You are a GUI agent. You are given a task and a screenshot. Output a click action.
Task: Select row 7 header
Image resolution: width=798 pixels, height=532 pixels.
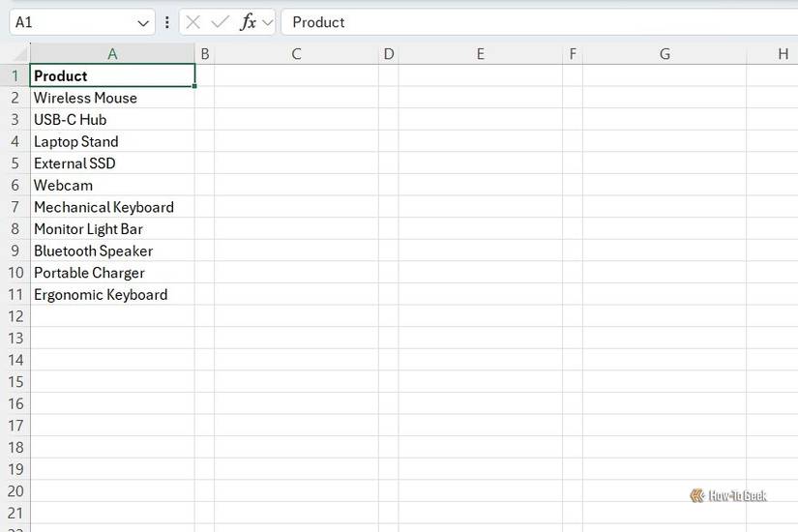click(x=15, y=207)
